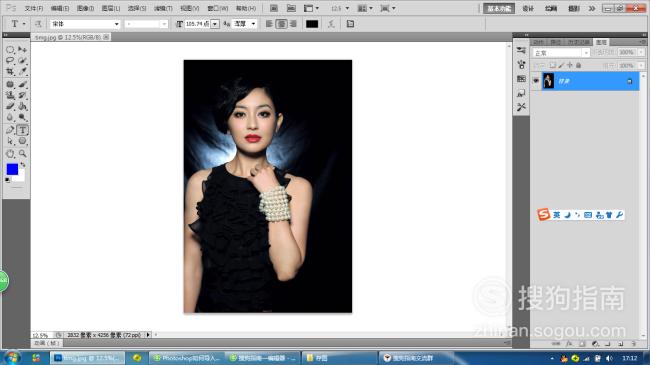Viewport: 650px width, 365px height.
Task: Launch Mini Bridge from the application bar
Action: 291,8
